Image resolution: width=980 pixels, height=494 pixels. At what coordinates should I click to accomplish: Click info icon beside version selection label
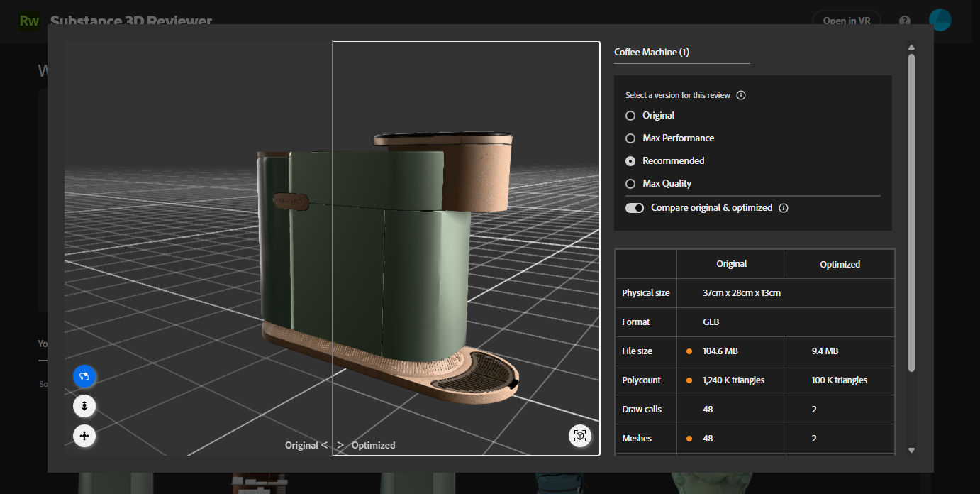(x=741, y=95)
